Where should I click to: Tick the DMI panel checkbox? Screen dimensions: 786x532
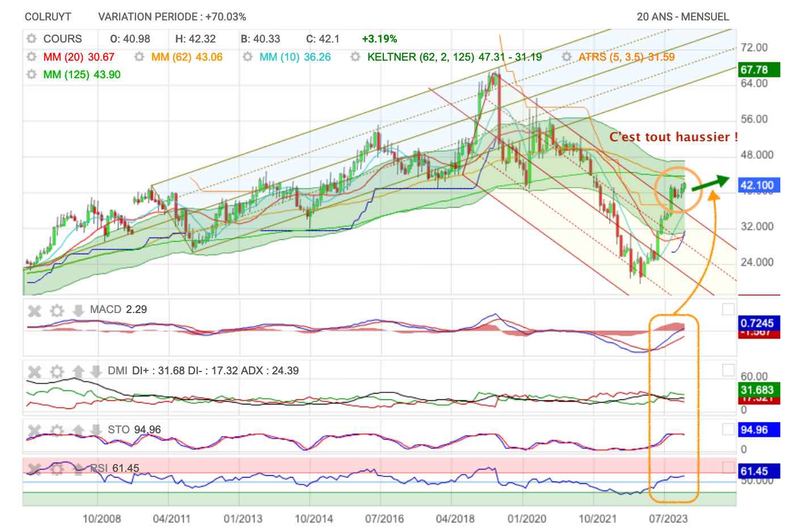click(x=728, y=370)
